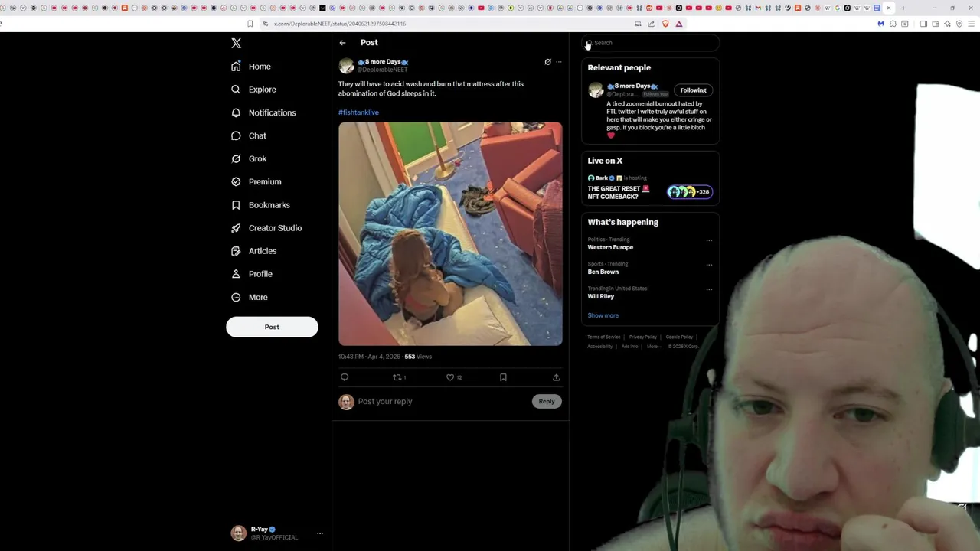This screenshot has height=551, width=980.
Task: Open Notifications from the sidebar
Action: coord(263,112)
